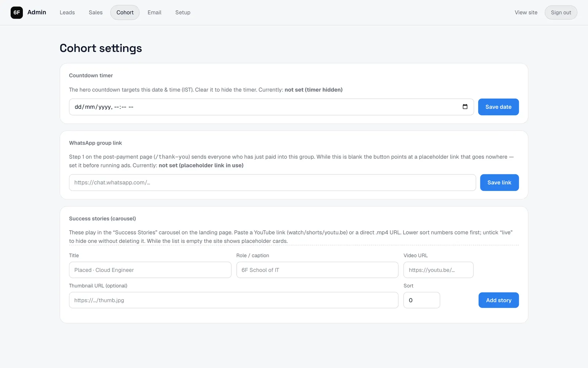This screenshot has width=588, height=368.
Task: Select the Cohort tab
Action: click(125, 13)
